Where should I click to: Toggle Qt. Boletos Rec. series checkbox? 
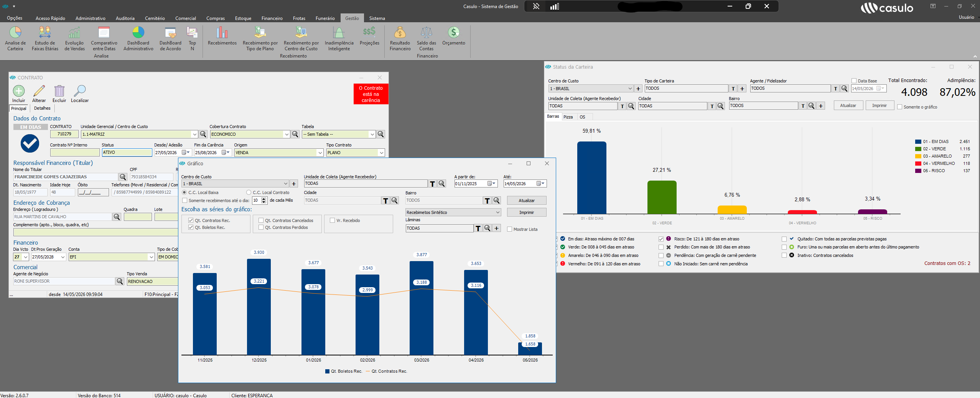pyautogui.click(x=191, y=227)
